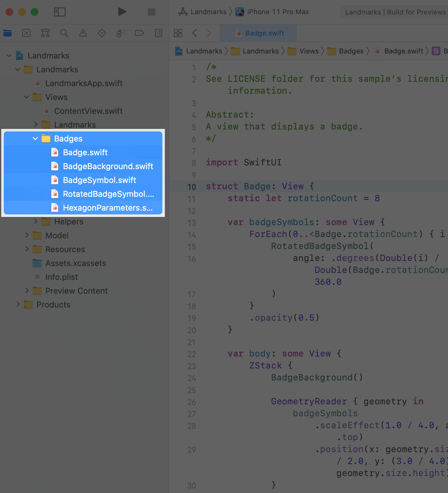Screen dimensions: 448x493
Task: Select the Landmarks scheme in the toolbar
Action: click(203, 12)
